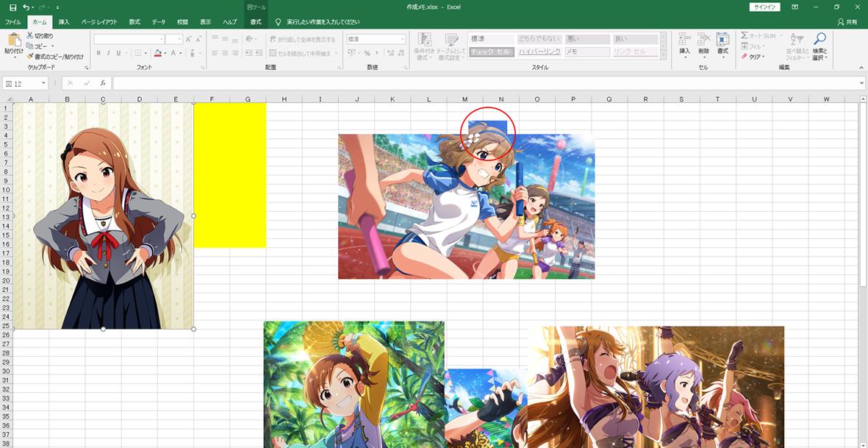Apply the 悪い cell style
The height and width of the screenshot is (448, 868).
click(x=587, y=39)
